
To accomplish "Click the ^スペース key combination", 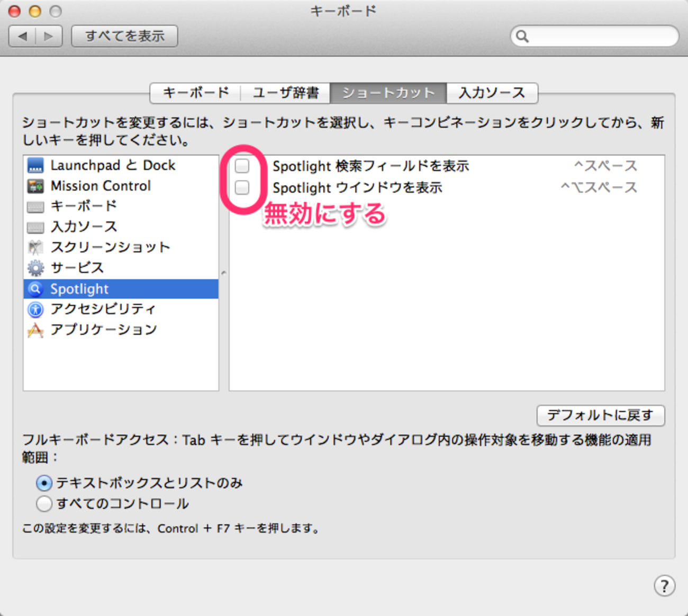I will tap(605, 166).
